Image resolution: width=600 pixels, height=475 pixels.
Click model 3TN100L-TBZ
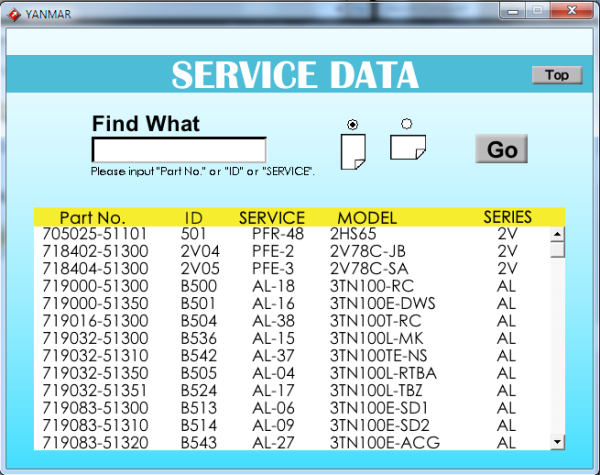pyautogui.click(x=376, y=391)
